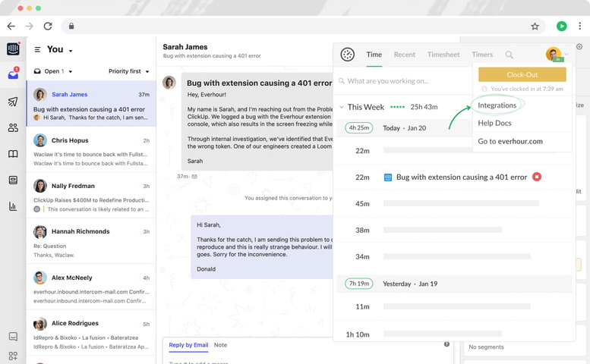The width and height of the screenshot is (590, 364).
Task: Click the 45m time entry
Action: (x=454, y=203)
